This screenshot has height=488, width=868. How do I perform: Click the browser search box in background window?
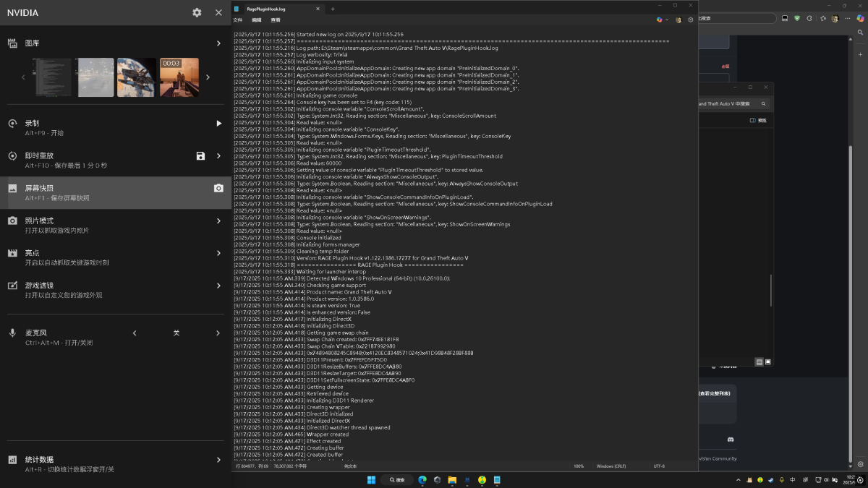point(739,18)
